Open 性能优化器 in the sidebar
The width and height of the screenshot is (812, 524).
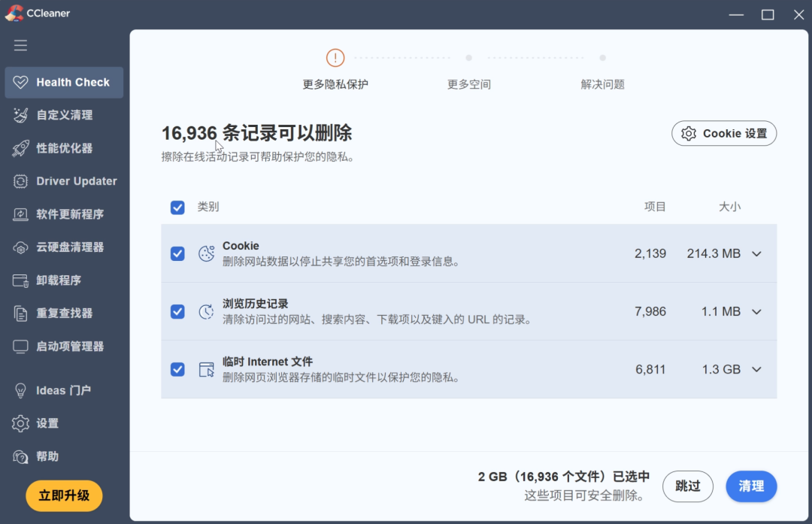(64, 148)
